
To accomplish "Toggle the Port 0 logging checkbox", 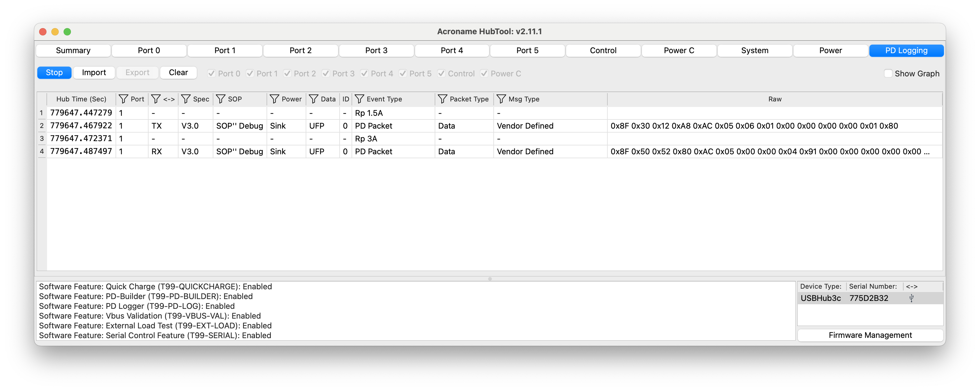I will pos(212,73).
